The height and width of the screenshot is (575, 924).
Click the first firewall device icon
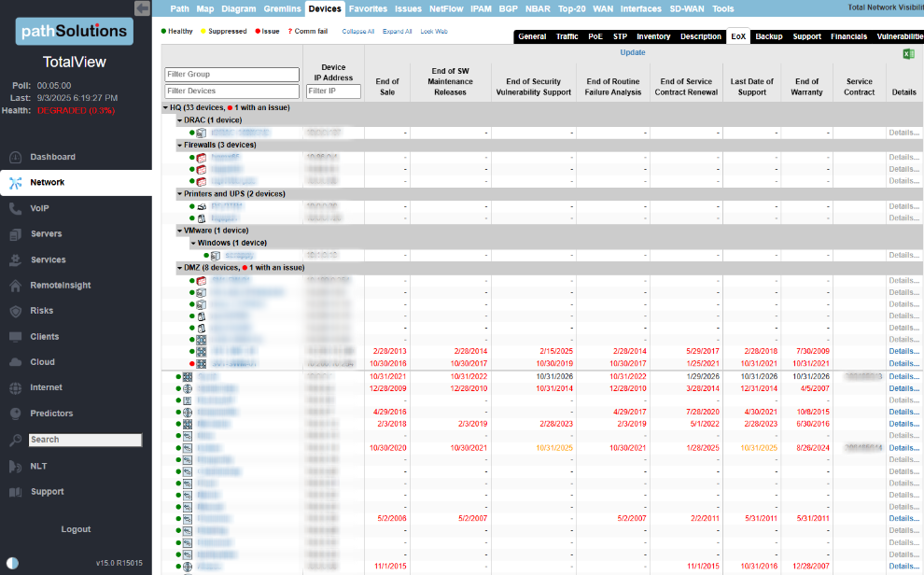201,158
